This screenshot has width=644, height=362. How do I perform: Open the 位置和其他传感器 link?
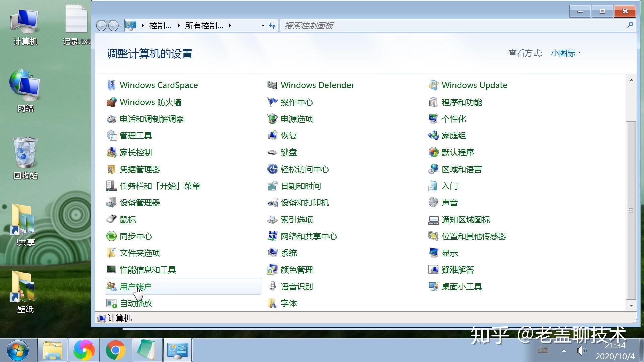(x=474, y=236)
